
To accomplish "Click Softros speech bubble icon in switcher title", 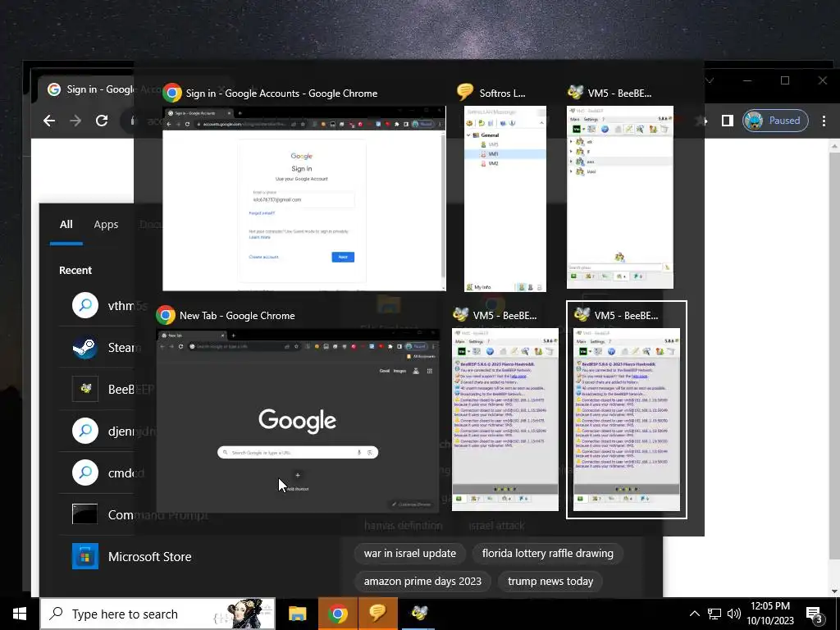I will click(465, 92).
